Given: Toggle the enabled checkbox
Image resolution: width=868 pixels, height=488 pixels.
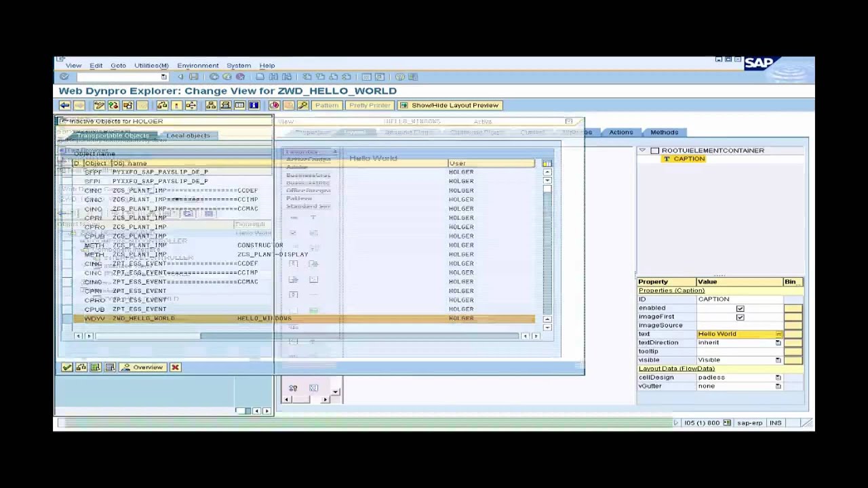Looking at the screenshot, I should 740,308.
